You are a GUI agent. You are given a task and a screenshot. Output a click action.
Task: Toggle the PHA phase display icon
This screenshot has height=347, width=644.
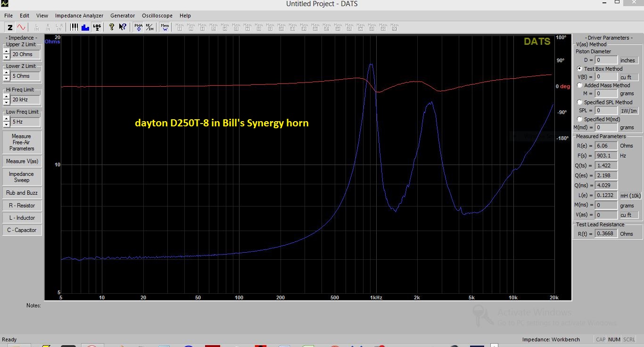pos(138,27)
